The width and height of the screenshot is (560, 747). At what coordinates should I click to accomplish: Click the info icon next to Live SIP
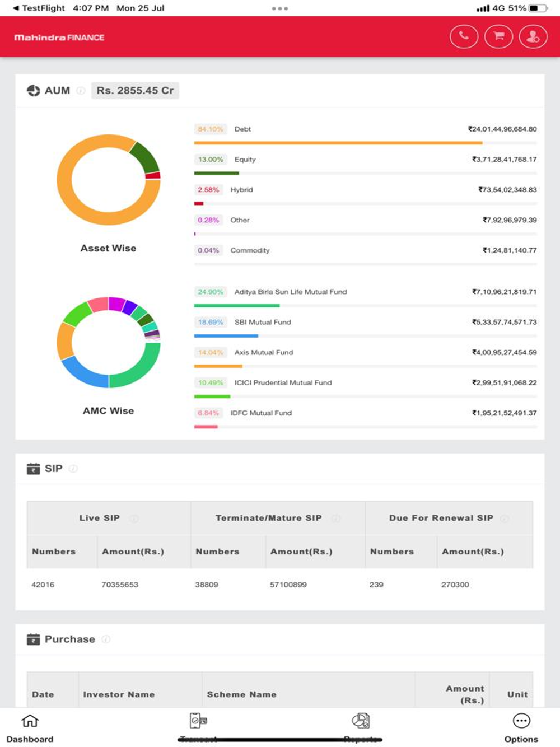134,519
